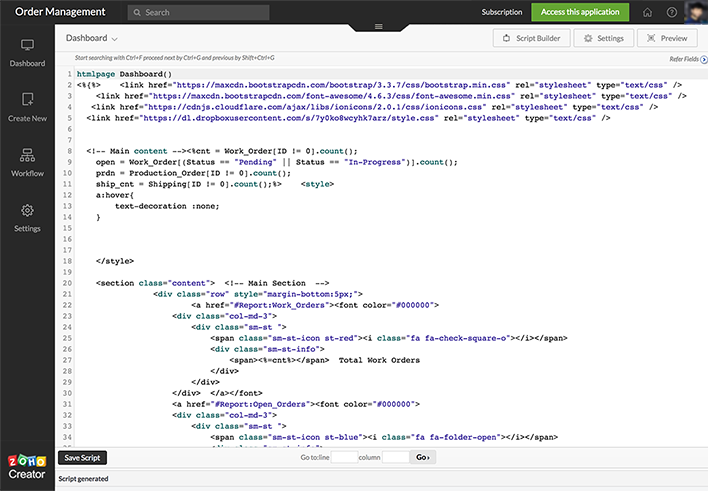Click the 'a:hover{' code line

pos(115,195)
